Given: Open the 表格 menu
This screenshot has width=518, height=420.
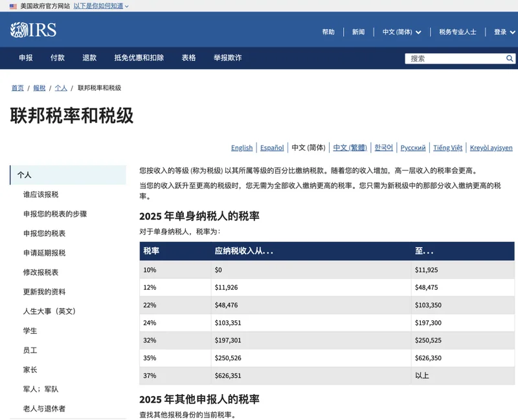Looking at the screenshot, I should 188,58.
